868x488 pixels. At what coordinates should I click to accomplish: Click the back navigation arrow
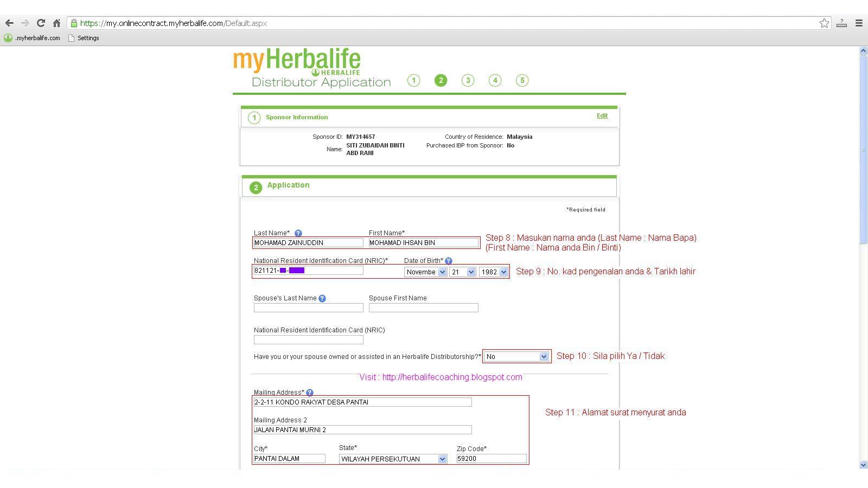9,23
